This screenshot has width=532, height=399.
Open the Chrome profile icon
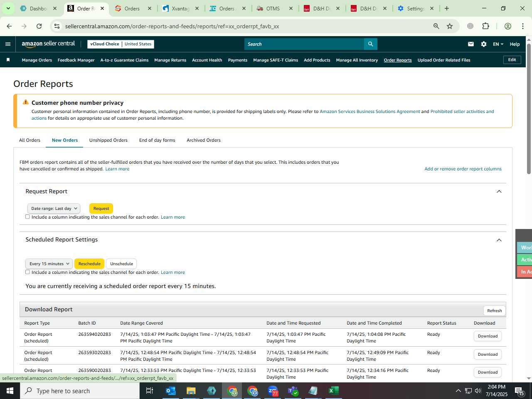(x=507, y=26)
